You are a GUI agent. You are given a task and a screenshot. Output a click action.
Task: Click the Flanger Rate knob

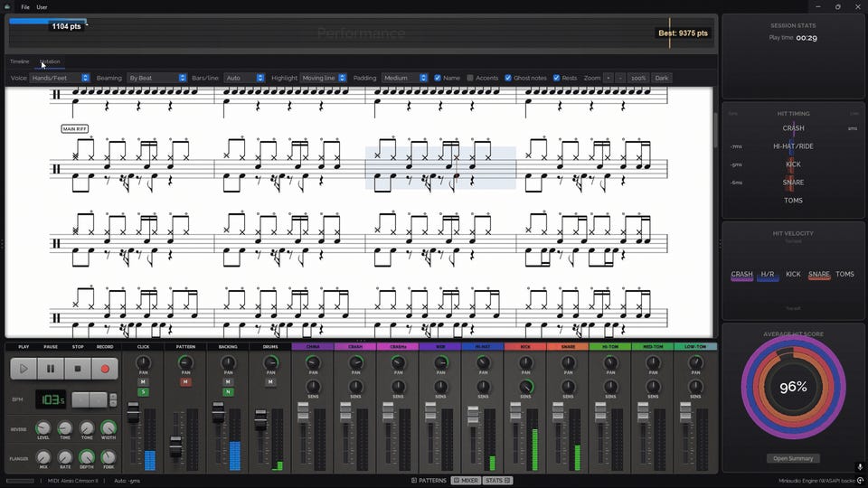coord(65,457)
